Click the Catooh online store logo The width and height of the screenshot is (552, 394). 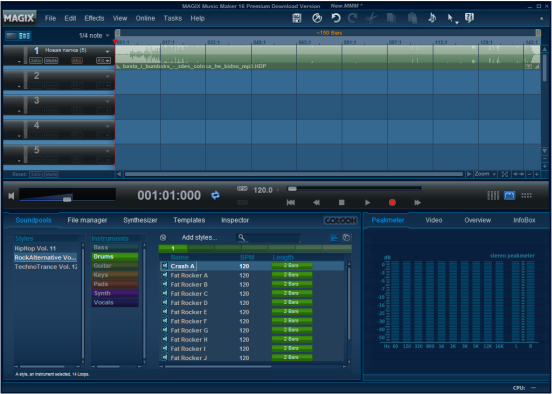[340, 220]
